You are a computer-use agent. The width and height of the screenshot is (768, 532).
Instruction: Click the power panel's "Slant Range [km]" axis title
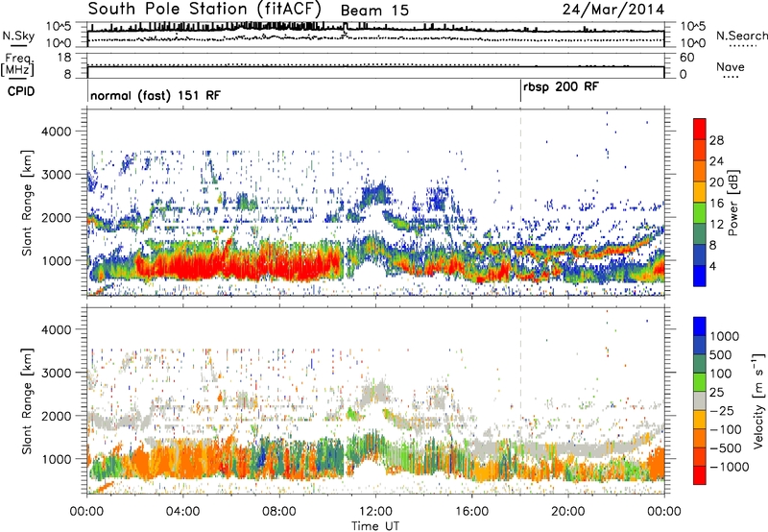pyautogui.click(x=27, y=203)
